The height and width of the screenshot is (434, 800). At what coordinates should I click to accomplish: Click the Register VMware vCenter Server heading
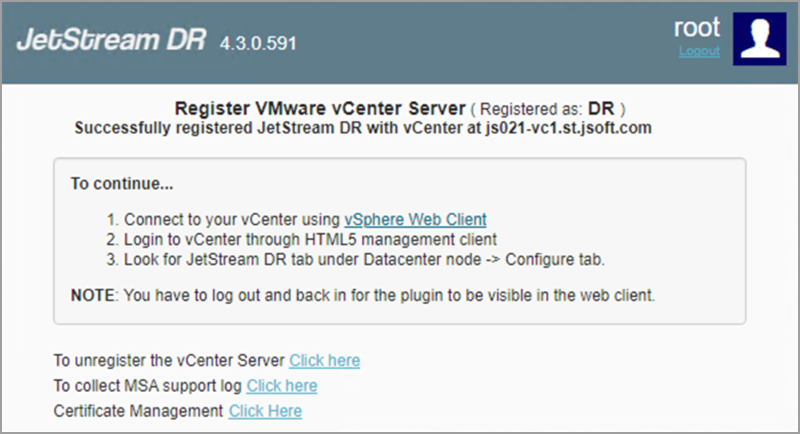pos(320,107)
